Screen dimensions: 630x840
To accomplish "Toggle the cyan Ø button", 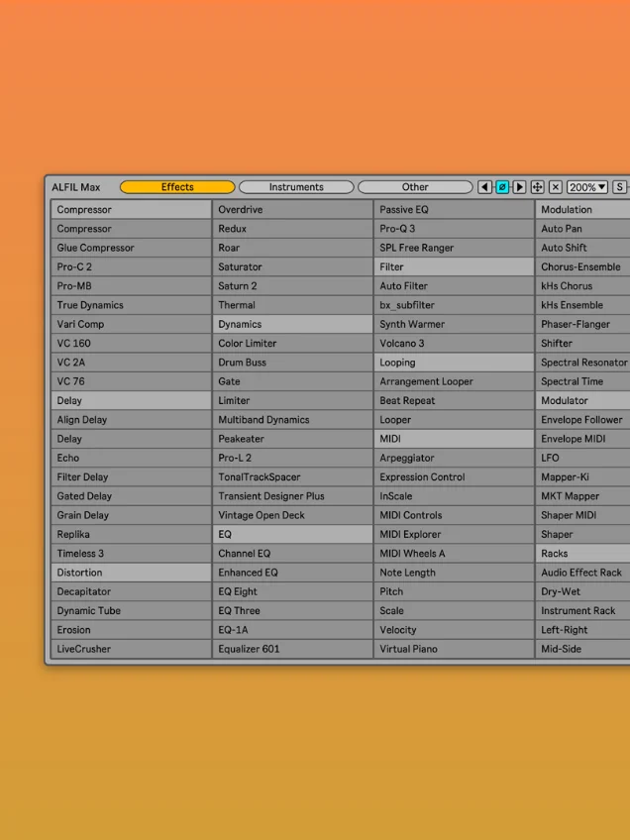I will [502, 187].
